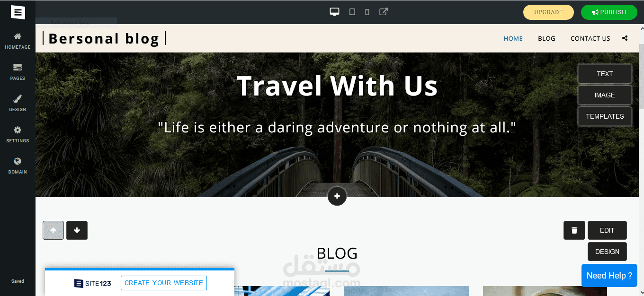Click the Publish button
Screen dimensions: 644x296
[x=609, y=12]
